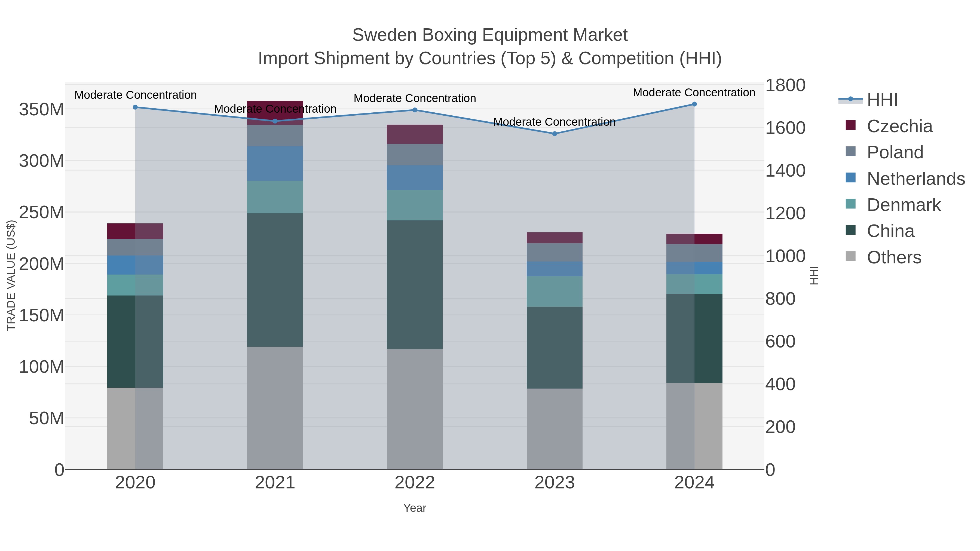Click the 1800 HHI axis tick label
This screenshot has height=551, width=980.
(x=785, y=85)
